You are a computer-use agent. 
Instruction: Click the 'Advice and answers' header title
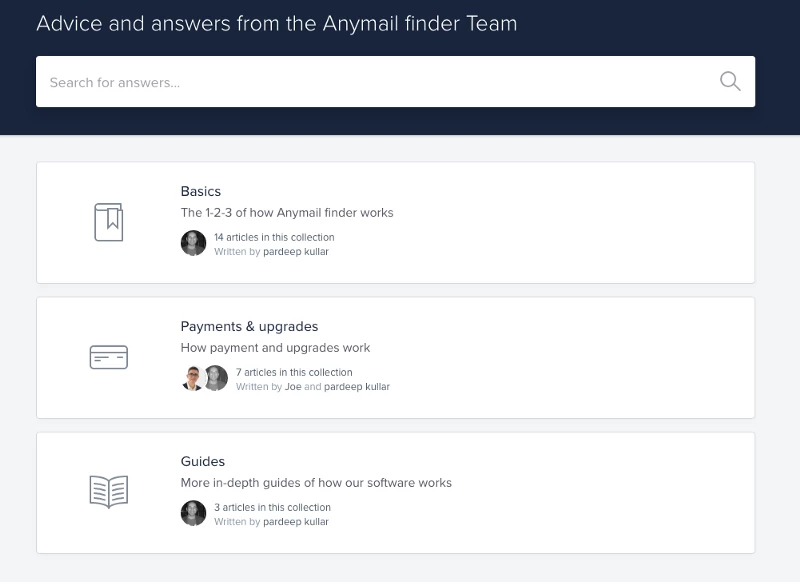[276, 23]
